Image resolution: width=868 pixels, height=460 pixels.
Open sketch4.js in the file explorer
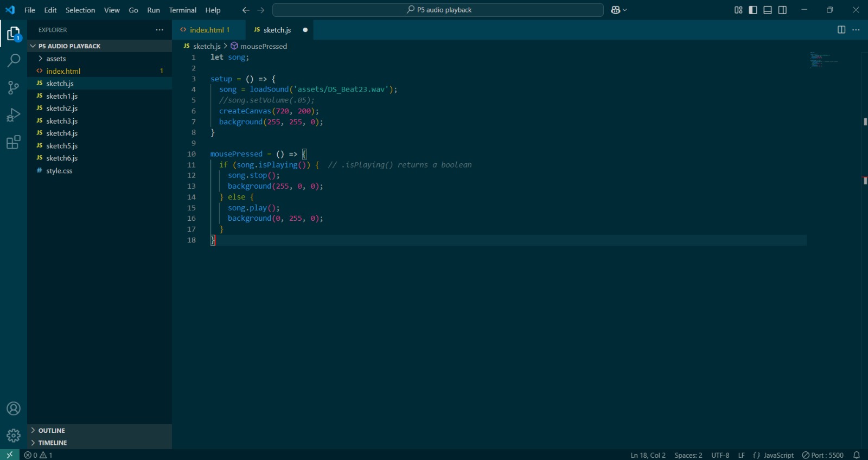tap(100, 133)
